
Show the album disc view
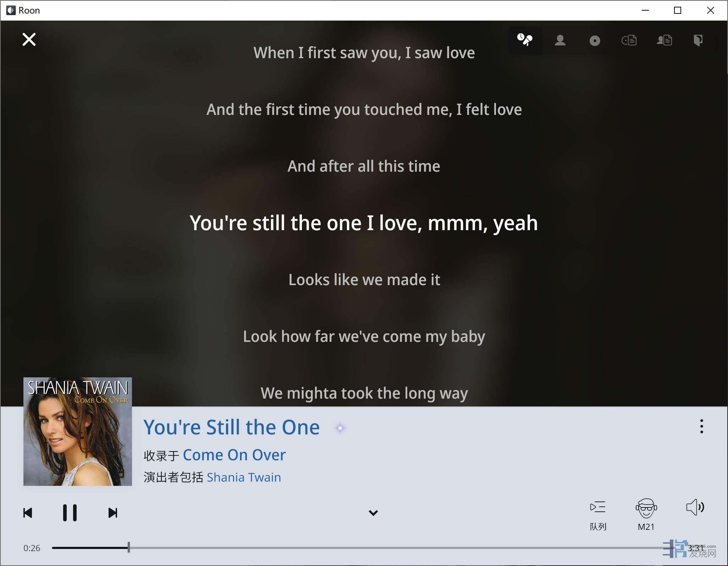coord(595,41)
